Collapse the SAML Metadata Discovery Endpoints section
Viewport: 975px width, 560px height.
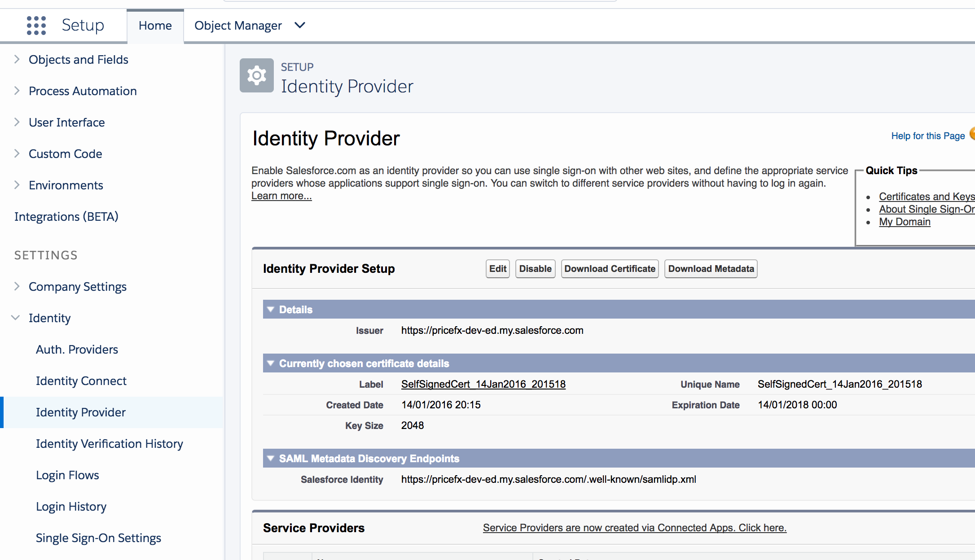(271, 458)
